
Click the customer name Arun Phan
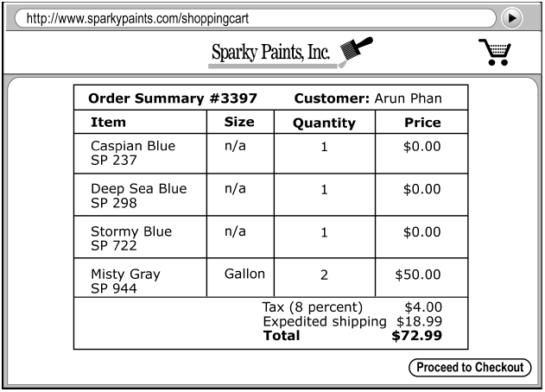[x=408, y=98]
